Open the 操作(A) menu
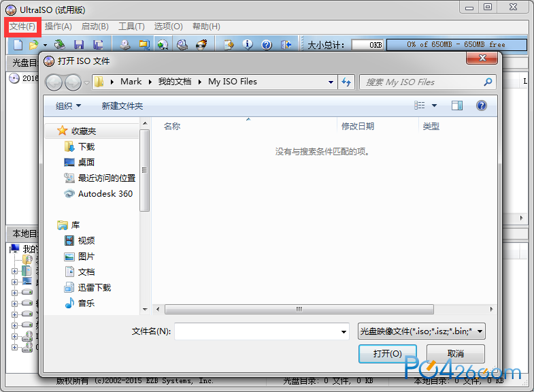 pyautogui.click(x=59, y=27)
